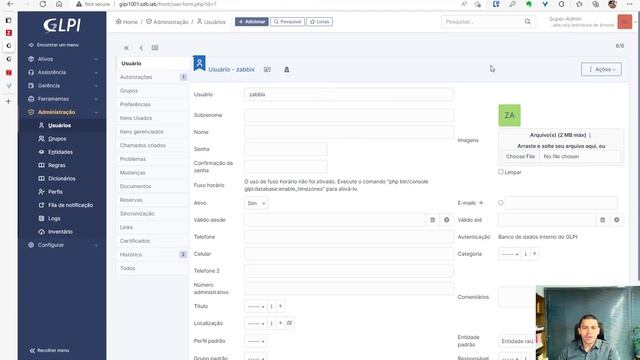Go to first record double-chevron icon
This screenshot has width=640, height=360.
click(127, 48)
